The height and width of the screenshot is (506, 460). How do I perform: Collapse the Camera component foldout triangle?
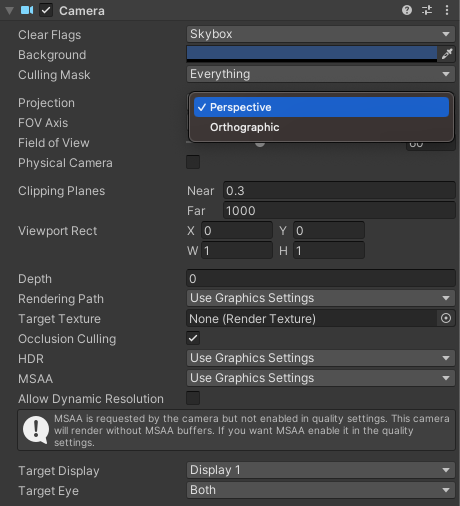pos(9,11)
